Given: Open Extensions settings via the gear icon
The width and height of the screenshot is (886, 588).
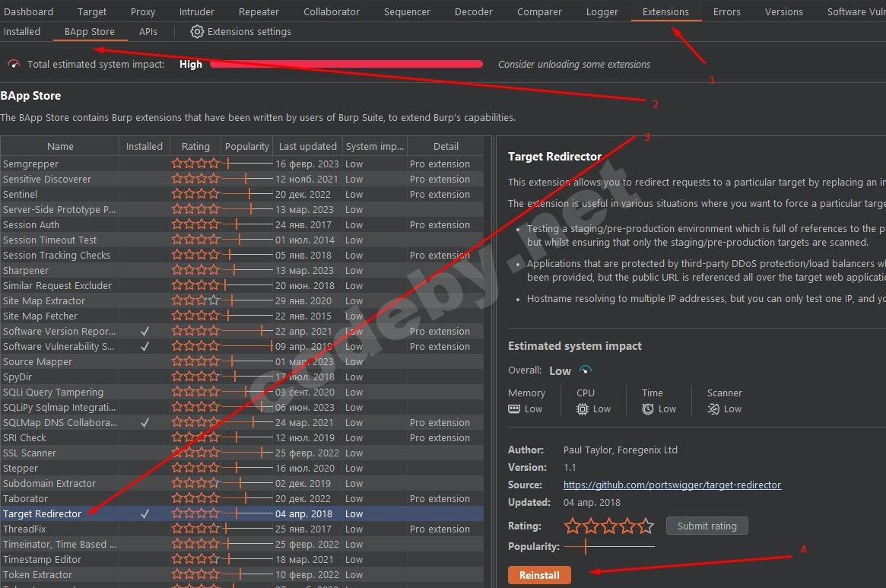Looking at the screenshot, I should pyautogui.click(x=197, y=31).
